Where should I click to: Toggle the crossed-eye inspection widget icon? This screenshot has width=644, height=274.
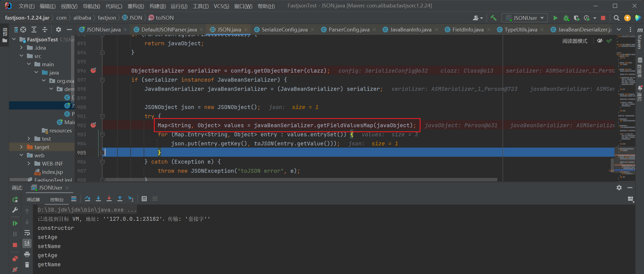600,41
